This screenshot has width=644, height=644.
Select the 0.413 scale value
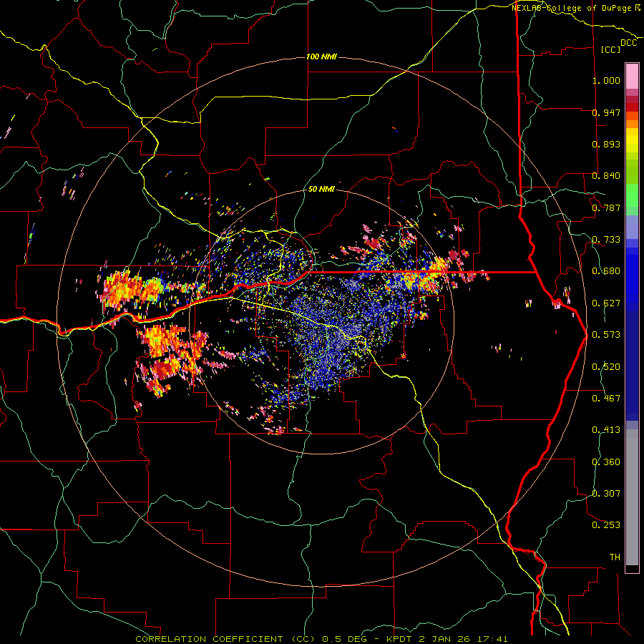(x=606, y=430)
